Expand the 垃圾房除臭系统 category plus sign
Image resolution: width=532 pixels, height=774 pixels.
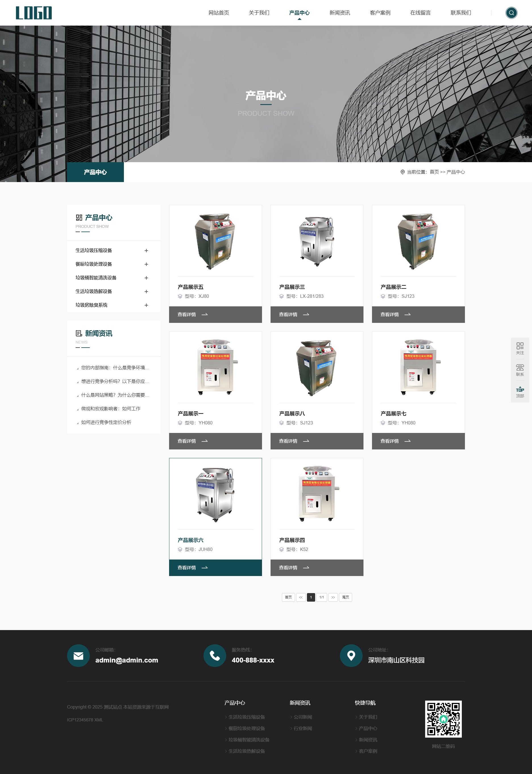[x=146, y=305]
